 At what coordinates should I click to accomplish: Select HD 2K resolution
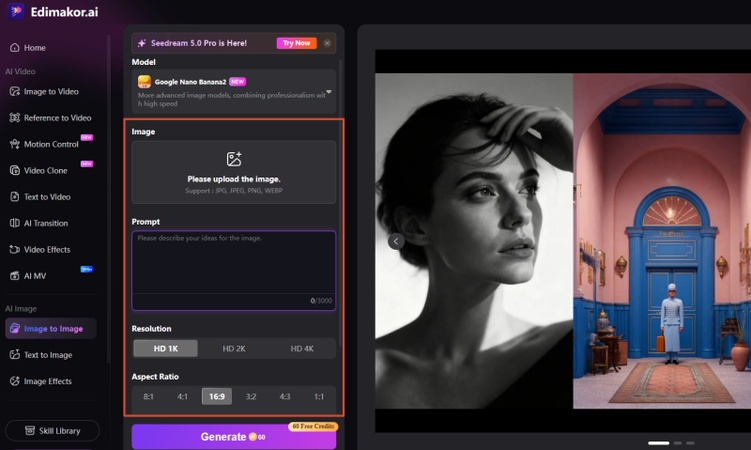pyautogui.click(x=234, y=349)
